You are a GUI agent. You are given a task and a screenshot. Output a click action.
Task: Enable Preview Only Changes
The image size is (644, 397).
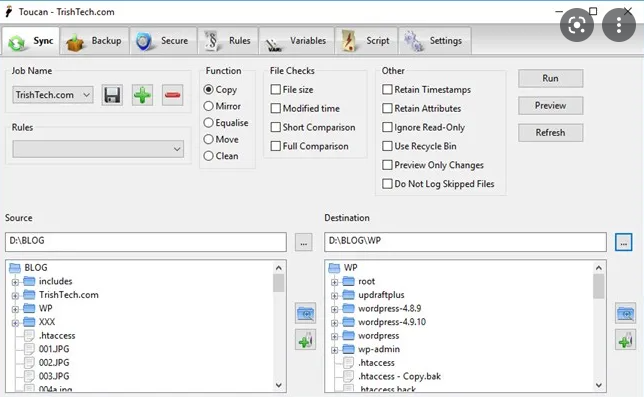tap(387, 165)
